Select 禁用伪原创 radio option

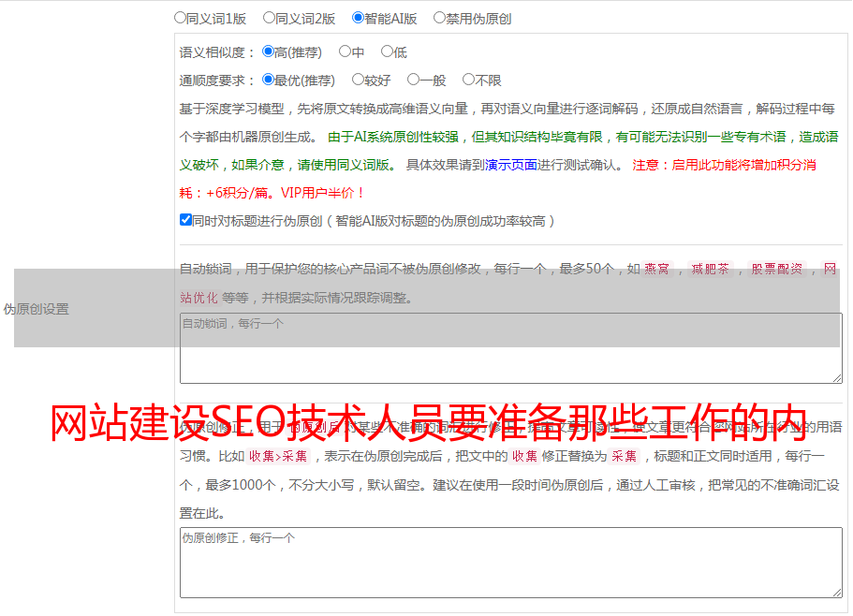[439, 18]
